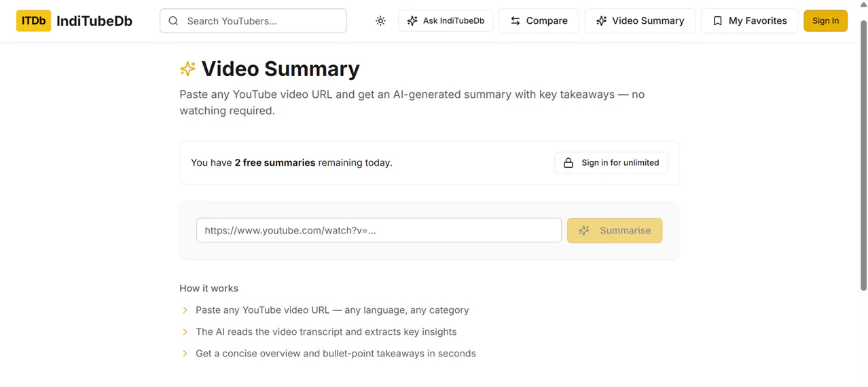
Task: Open the Compare page
Action: [x=539, y=21]
